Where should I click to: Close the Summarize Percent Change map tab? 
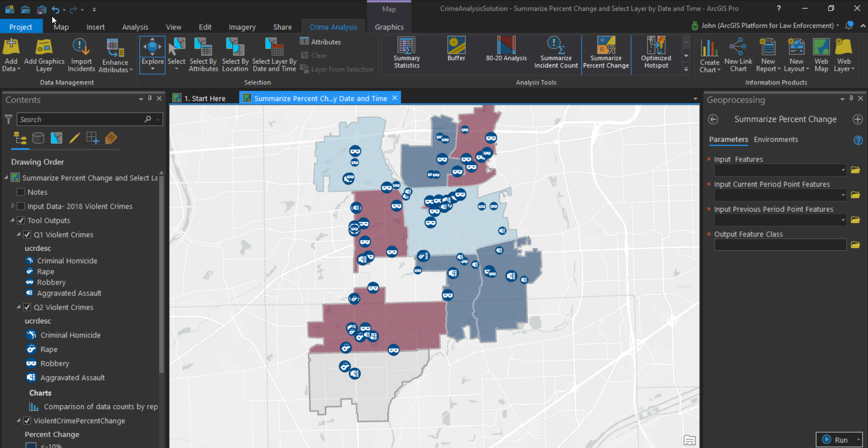395,98
